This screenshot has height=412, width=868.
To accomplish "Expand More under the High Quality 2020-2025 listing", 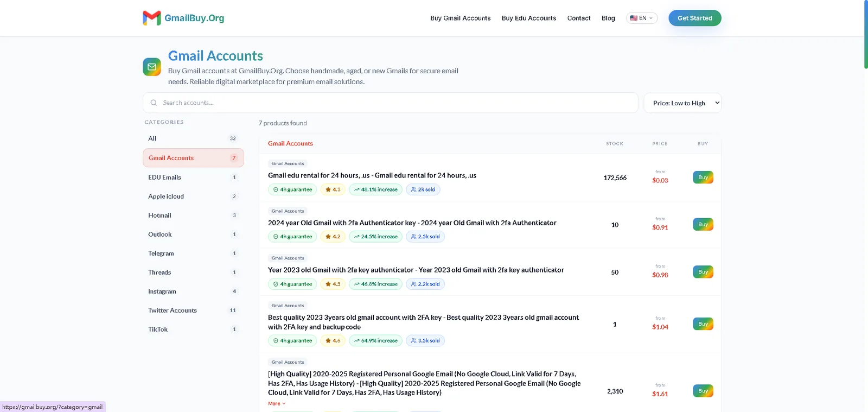I will coord(277,403).
